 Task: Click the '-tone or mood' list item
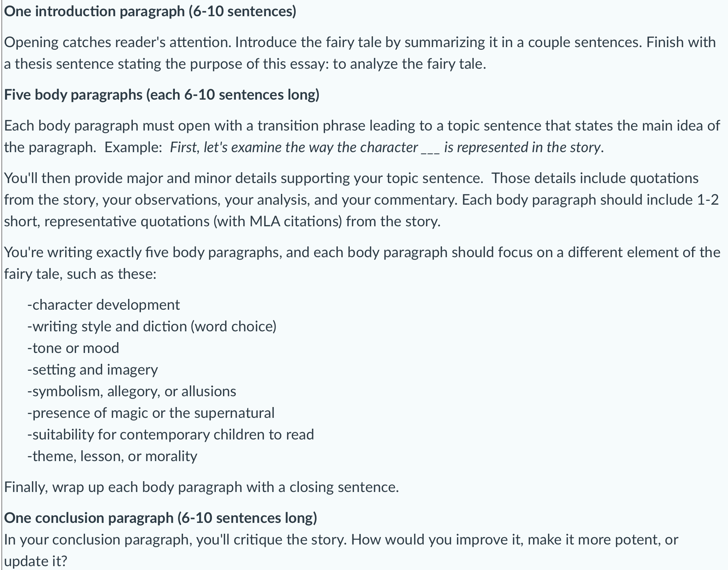pos(73,348)
